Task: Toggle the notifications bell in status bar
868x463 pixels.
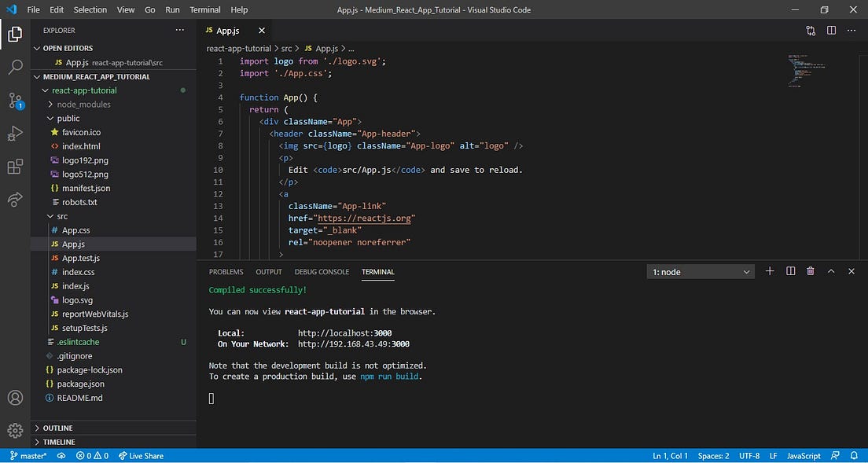Action: click(854, 455)
